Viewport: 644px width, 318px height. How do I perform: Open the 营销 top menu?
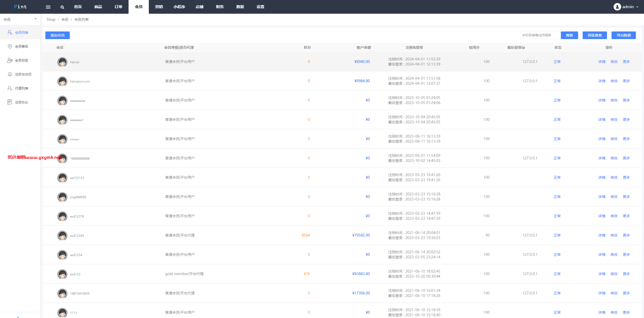click(x=159, y=7)
